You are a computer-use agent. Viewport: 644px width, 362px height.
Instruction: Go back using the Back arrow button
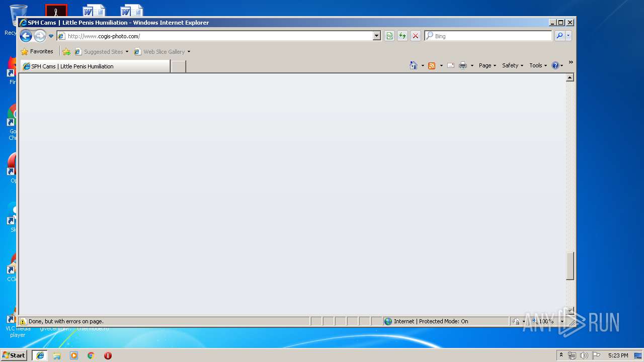click(x=26, y=36)
